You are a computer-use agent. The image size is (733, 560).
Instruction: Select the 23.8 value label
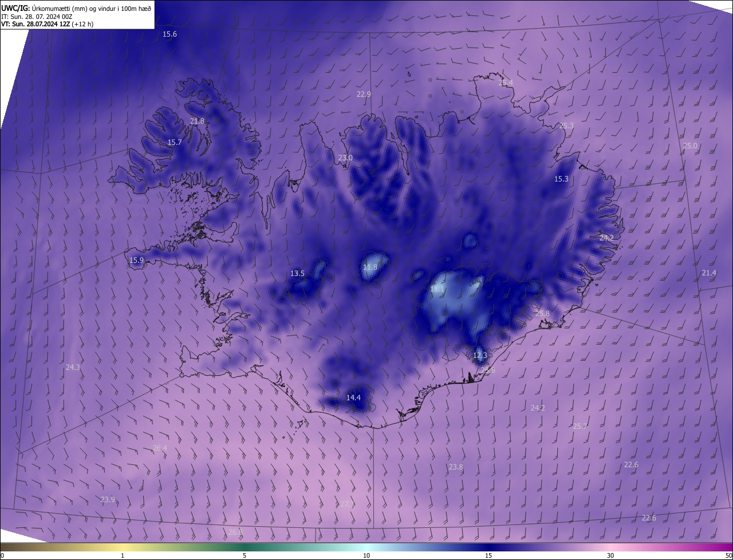click(x=456, y=467)
